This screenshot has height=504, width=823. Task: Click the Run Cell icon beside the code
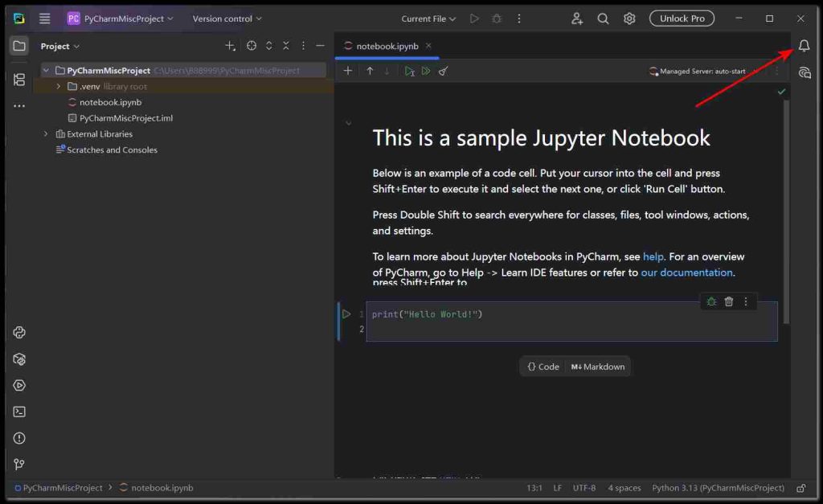pyautogui.click(x=346, y=314)
